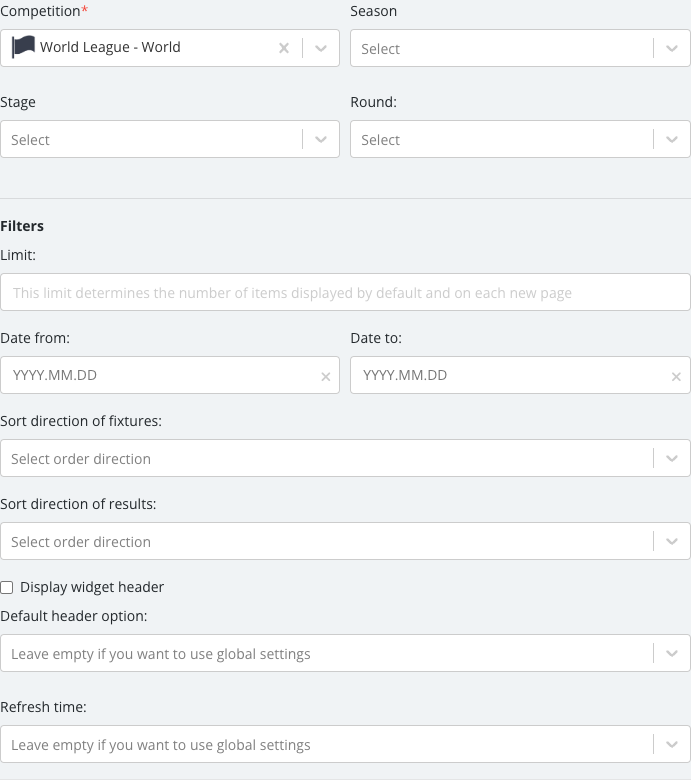Image resolution: width=691 pixels, height=780 pixels.
Task: Expand the Refresh time dropdown
Action: pyautogui.click(x=345, y=744)
